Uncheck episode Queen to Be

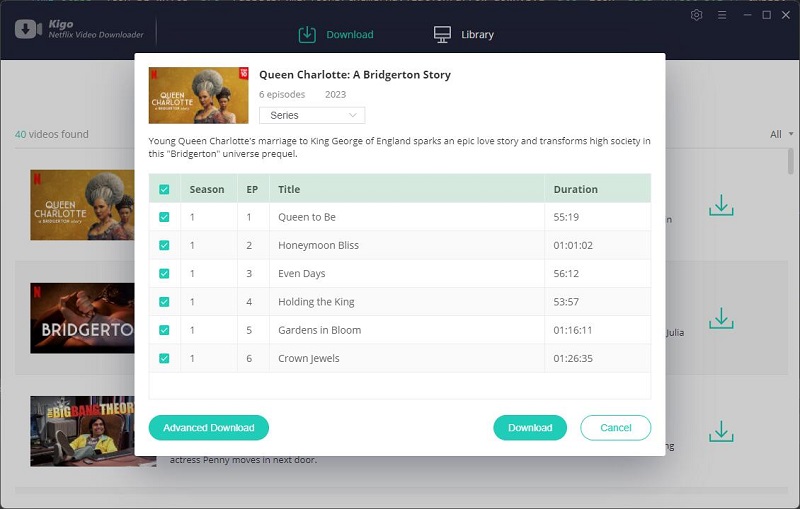point(164,217)
